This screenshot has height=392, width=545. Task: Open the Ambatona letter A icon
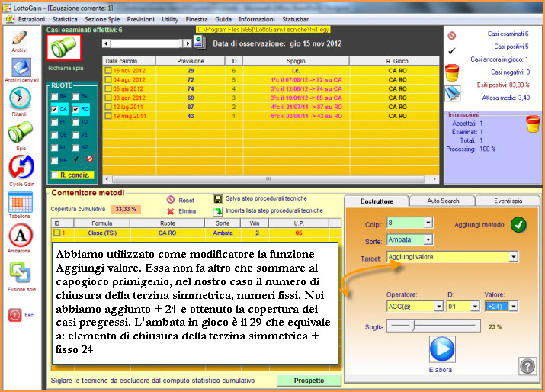tap(21, 235)
